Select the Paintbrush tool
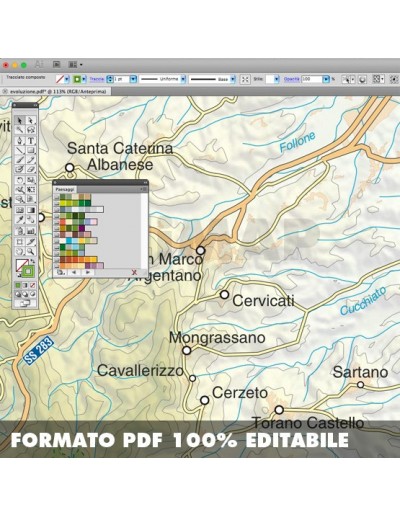400x517 pixels. tap(20, 160)
